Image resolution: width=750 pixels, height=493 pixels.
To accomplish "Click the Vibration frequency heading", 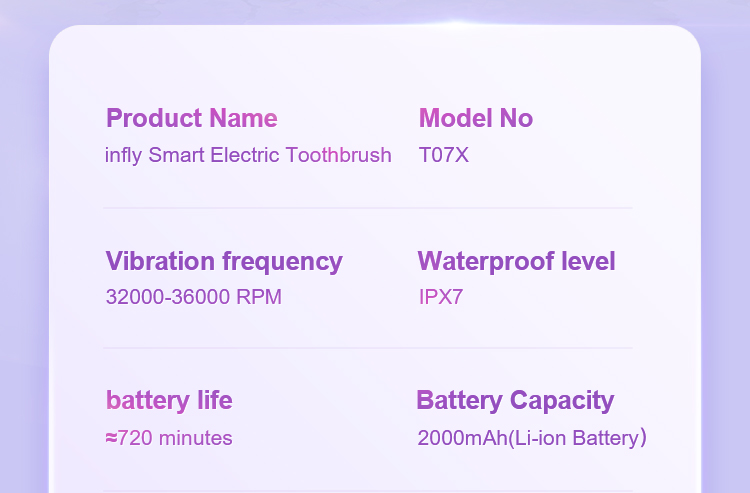I will pyautogui.click(x=224, y=262).
